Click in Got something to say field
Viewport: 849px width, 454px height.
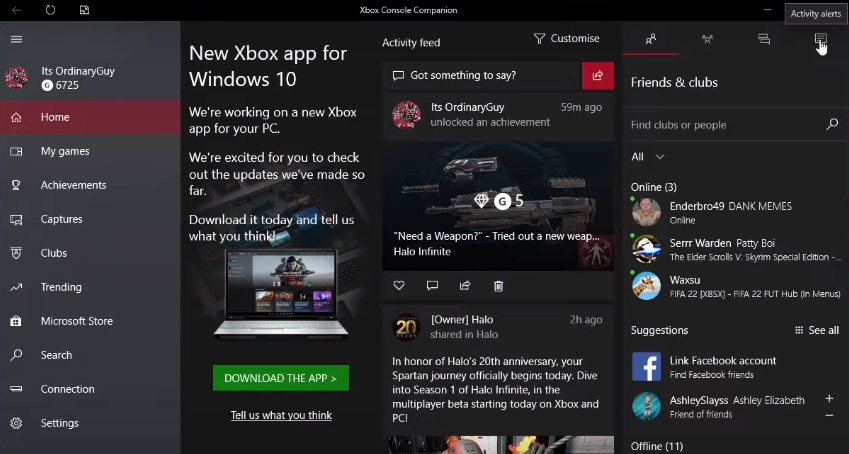(482, 75)
